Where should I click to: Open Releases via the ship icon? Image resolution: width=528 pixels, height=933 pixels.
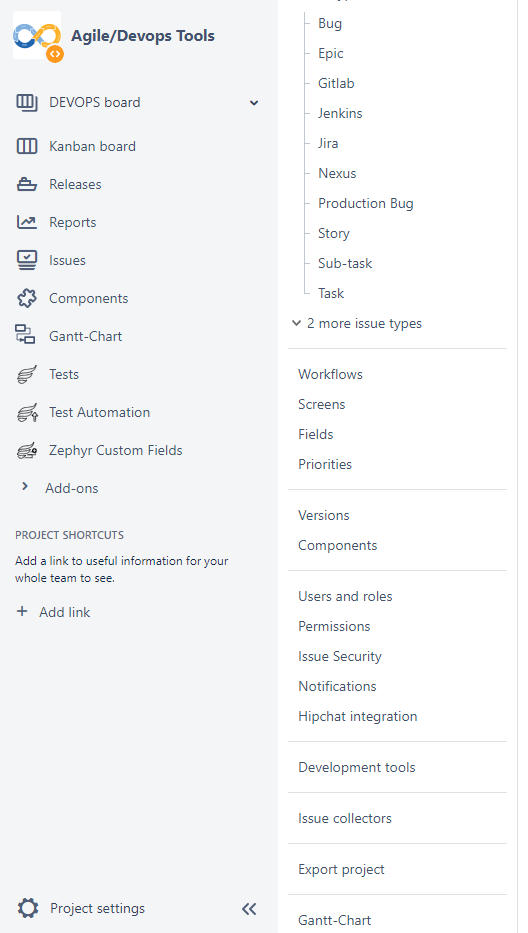coord(27,184)
